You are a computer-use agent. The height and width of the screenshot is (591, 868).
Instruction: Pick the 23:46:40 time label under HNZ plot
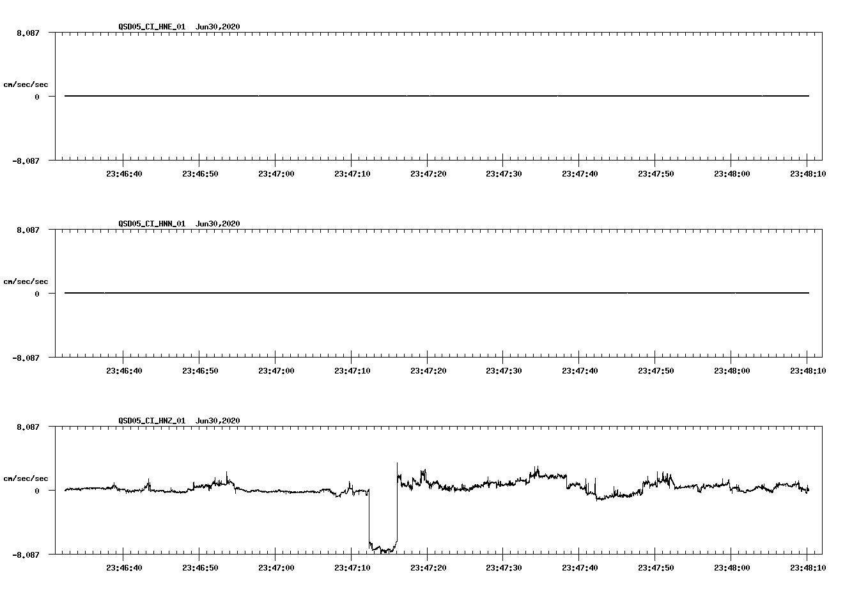tap(124, 567)
